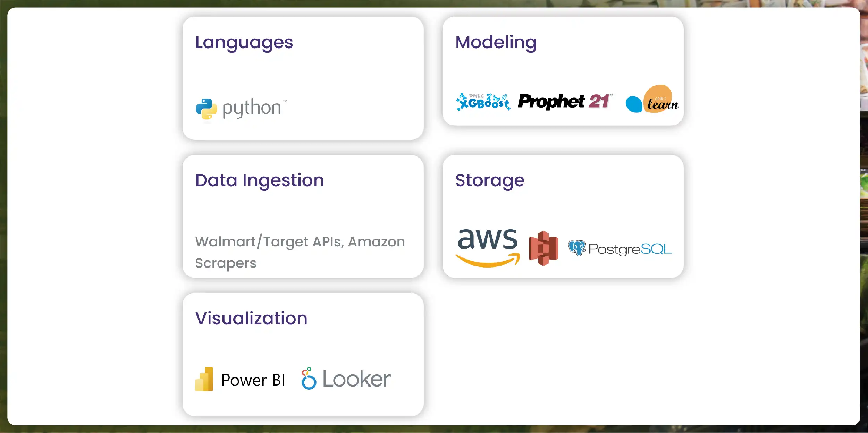Click the Languages card heading
This screenshot has width=868, height=433.
coord(244,42)
